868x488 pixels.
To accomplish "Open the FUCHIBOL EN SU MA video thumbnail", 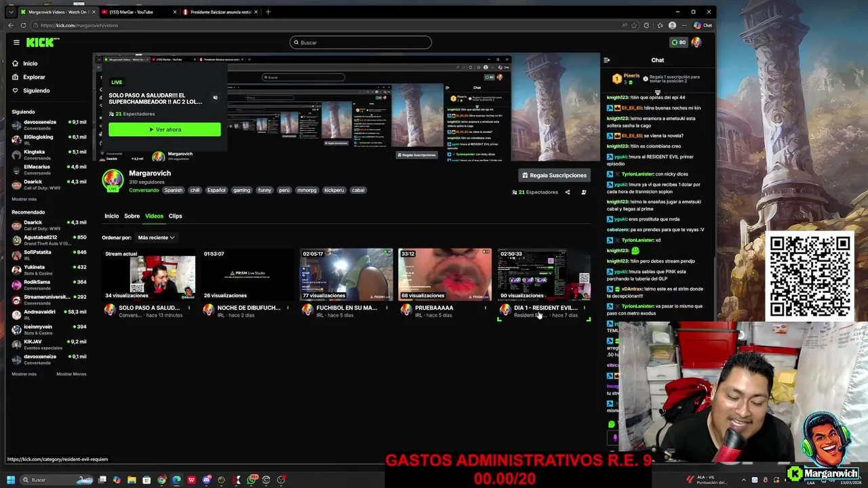I will click(347, 274).
